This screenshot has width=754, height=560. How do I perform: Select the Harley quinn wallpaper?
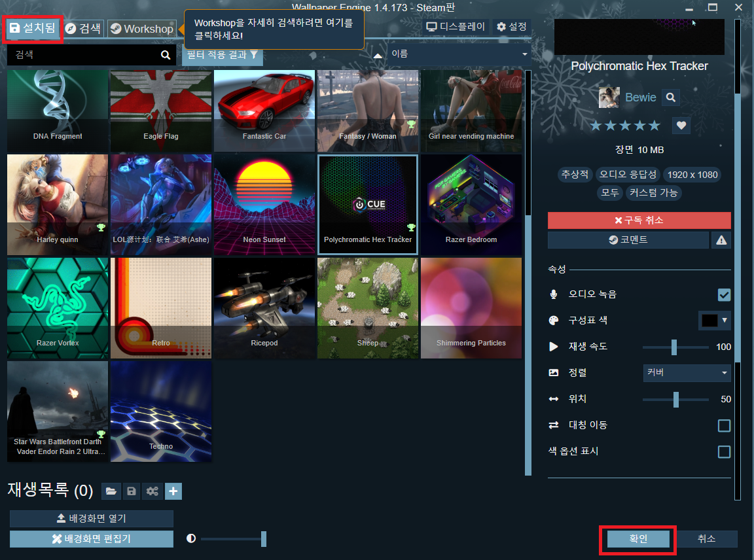click(x=58, y=205)
